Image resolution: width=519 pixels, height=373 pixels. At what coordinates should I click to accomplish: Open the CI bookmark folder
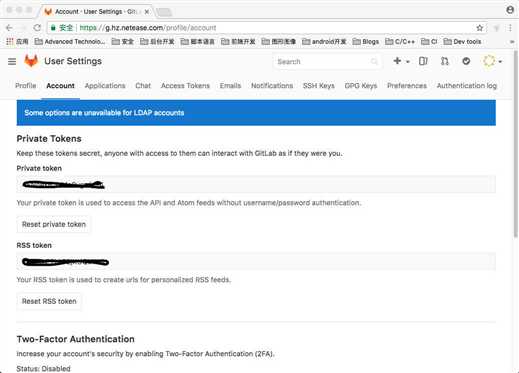[429, 42]
